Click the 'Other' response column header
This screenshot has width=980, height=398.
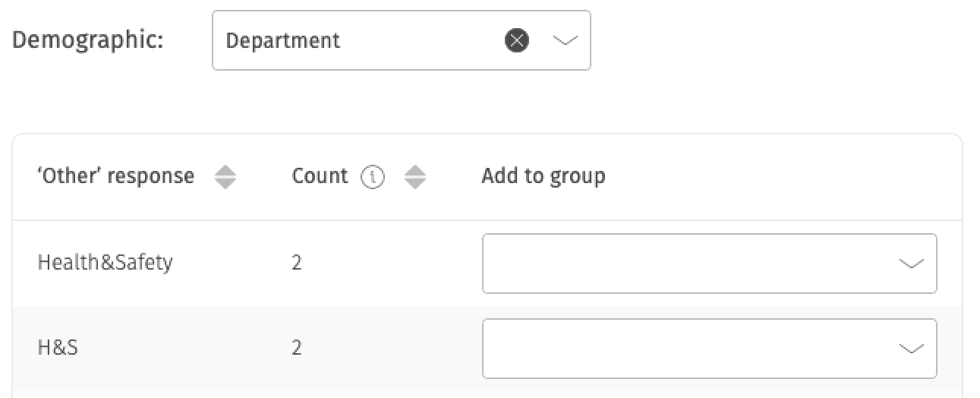(x=115, y=176)
